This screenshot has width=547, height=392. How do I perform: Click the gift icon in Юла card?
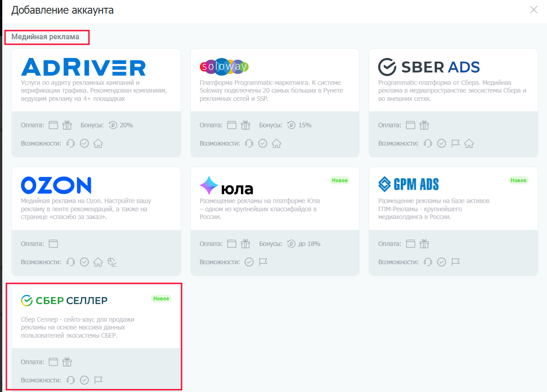(x=245, y=244)
